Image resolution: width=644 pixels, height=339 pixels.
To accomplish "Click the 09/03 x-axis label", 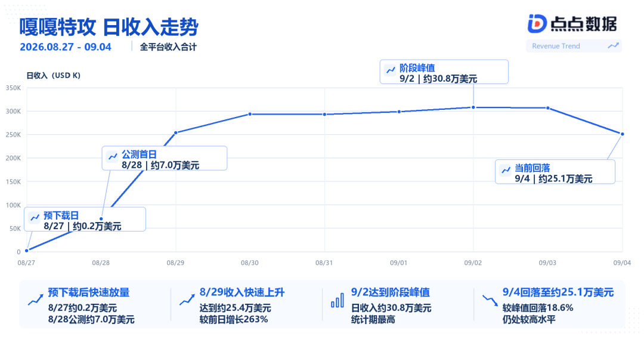I will (x=547, y=263).
